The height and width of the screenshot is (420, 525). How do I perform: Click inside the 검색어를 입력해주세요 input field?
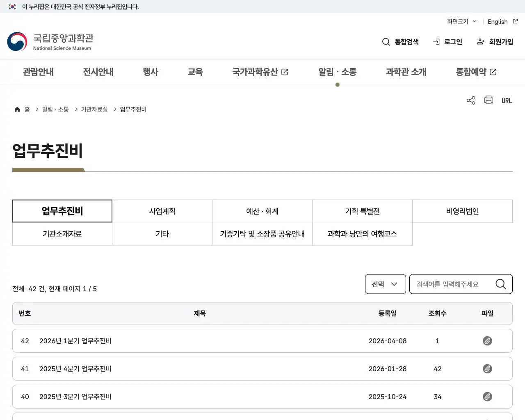[451, 284]
